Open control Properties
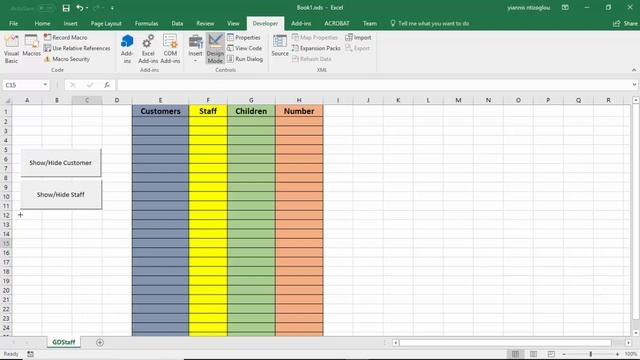Image resolution: width=640 pixels, height=360 pixels. coord(244,37)
